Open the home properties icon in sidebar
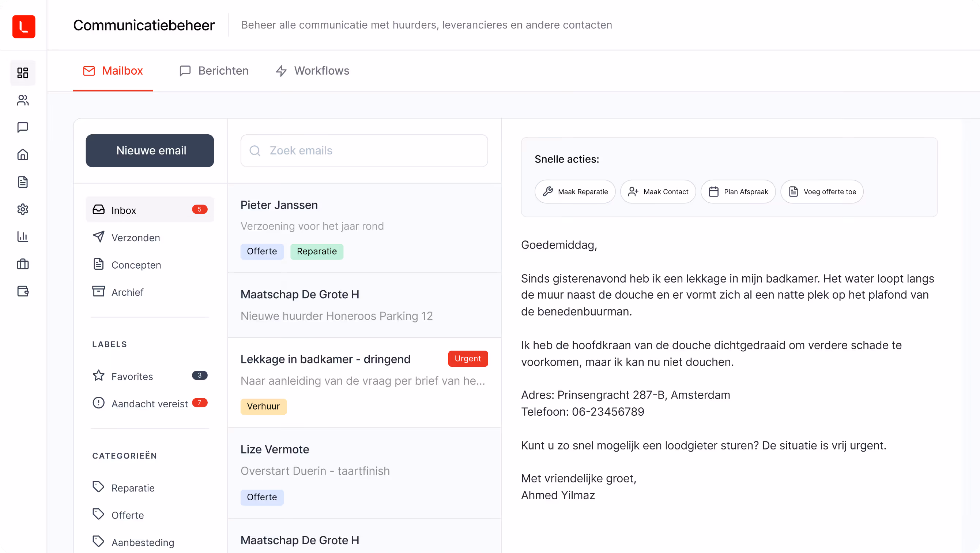Viewport: 980px width, 553px height. click(x=23, y=154)
